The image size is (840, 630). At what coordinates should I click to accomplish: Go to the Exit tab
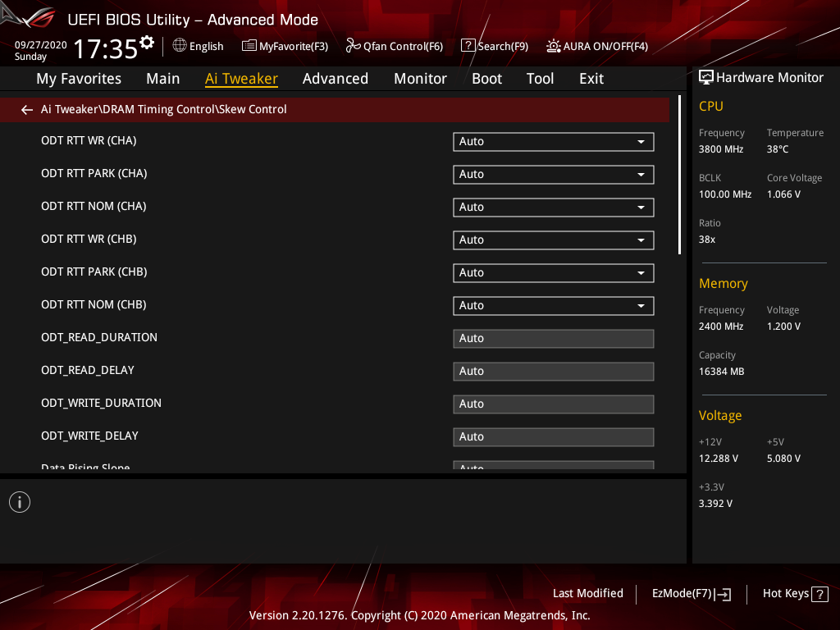(x=591, y=79)
